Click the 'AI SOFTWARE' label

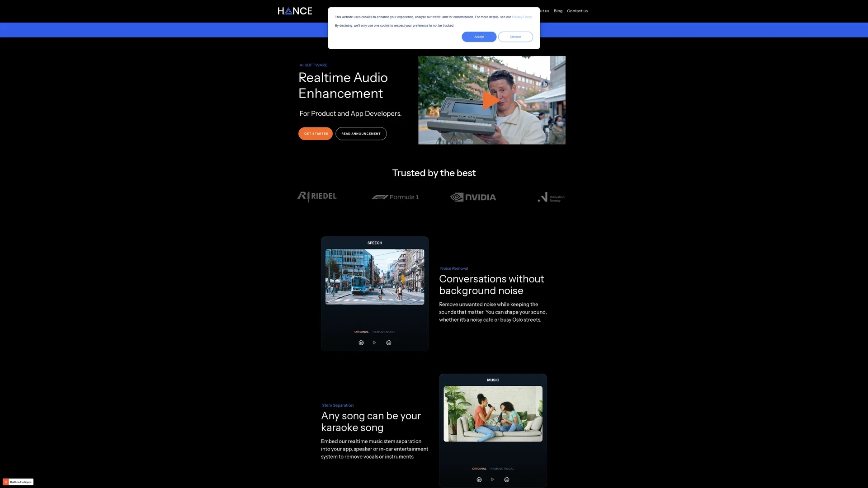(x=313, y=65)
